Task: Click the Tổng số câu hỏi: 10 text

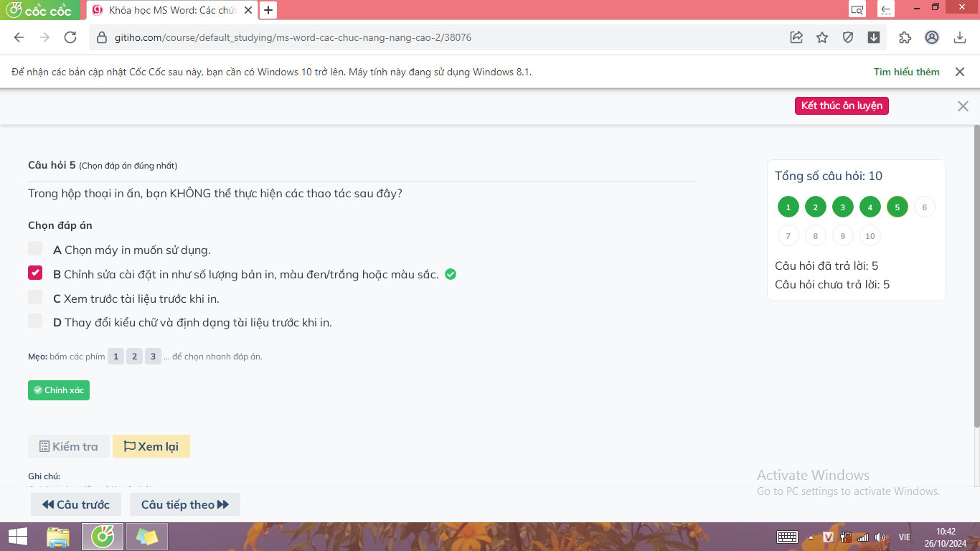Action: click(829, 176)
